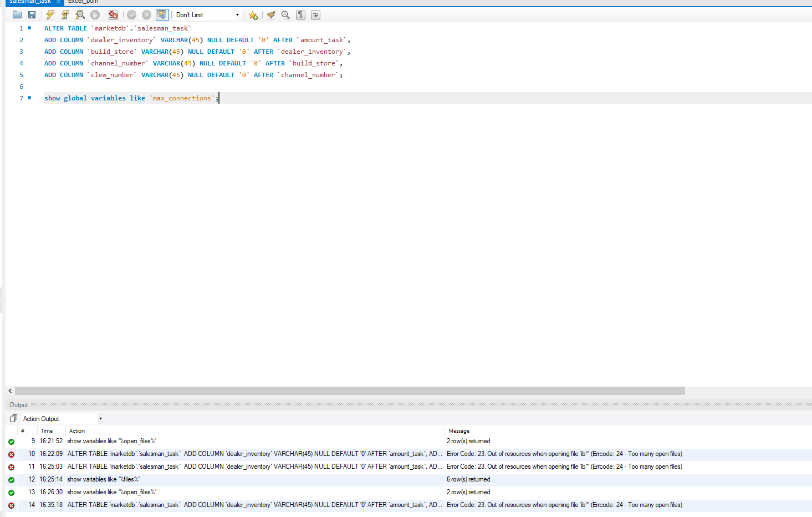Screen dimensions: 812x517
Task: Click the Message column header
Action: pyautogui.click(x=459, y=431)
